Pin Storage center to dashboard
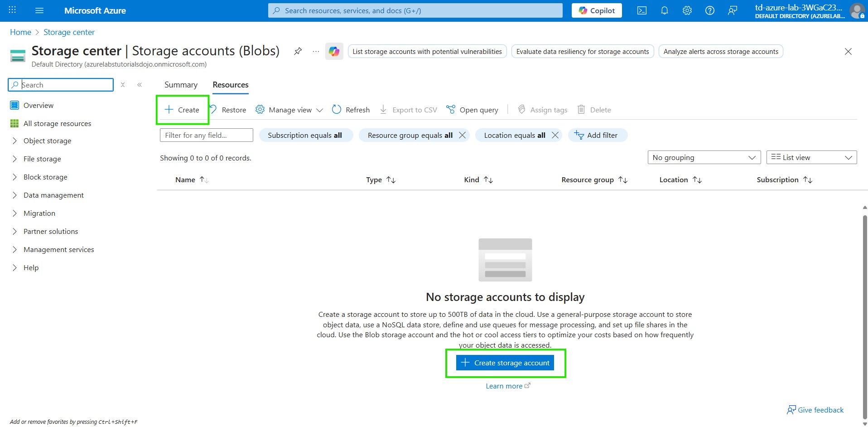The width and height of the screenshot is (868, 427). point(298,51)
